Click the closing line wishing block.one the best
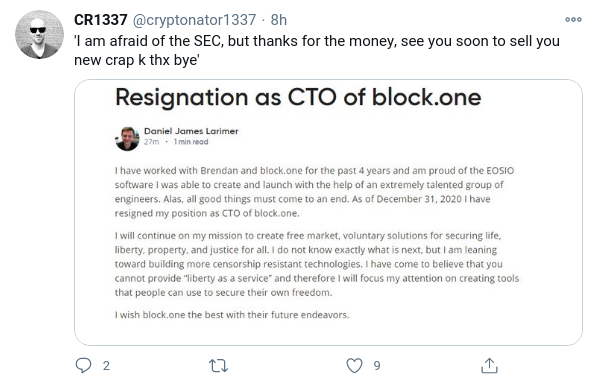 (x=232, y=315)
